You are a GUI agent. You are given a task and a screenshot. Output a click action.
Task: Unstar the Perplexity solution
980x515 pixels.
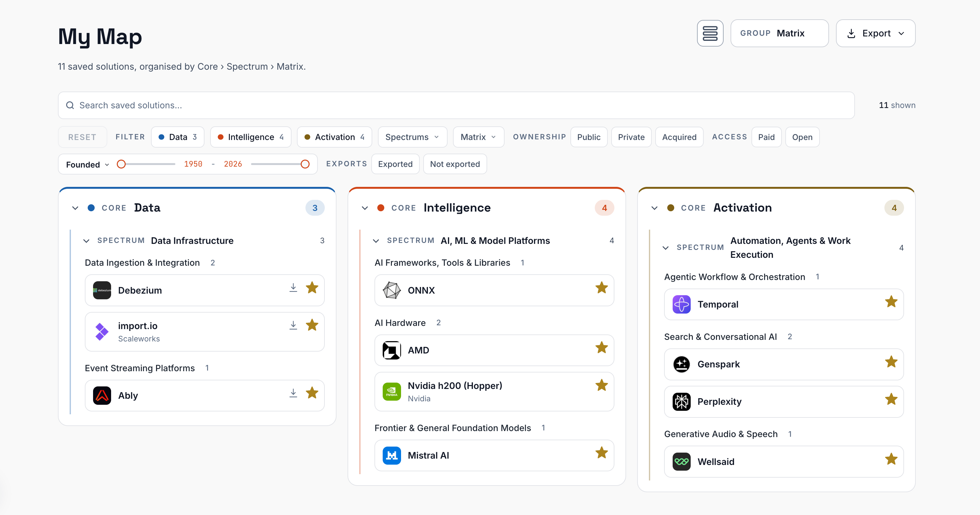pos(891,399)
